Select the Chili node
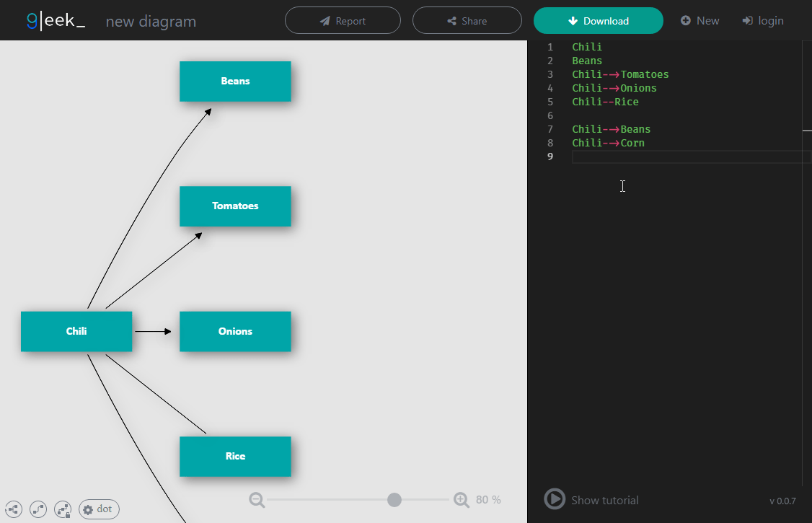This screenshot has height=523, width=812. (x=76, y=331)
